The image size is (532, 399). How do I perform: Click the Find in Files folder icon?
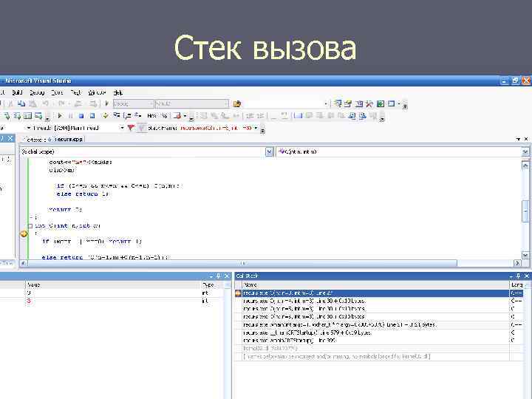(x=237, y=104)
